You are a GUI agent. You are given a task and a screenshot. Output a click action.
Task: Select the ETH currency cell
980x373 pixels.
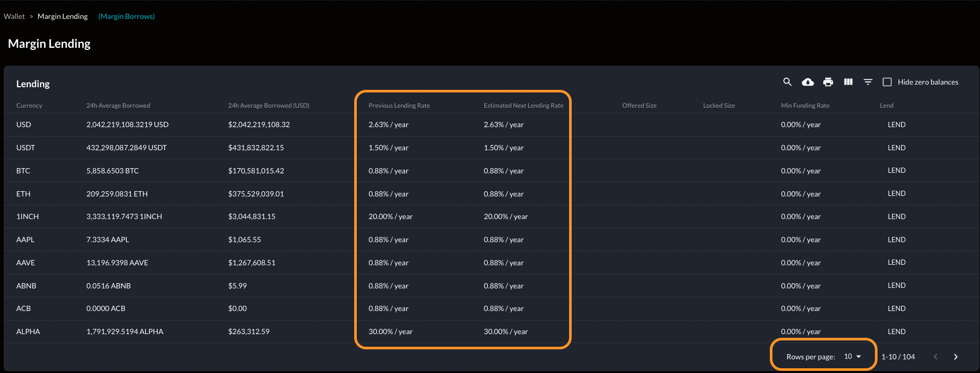click(x=23, y=194)
